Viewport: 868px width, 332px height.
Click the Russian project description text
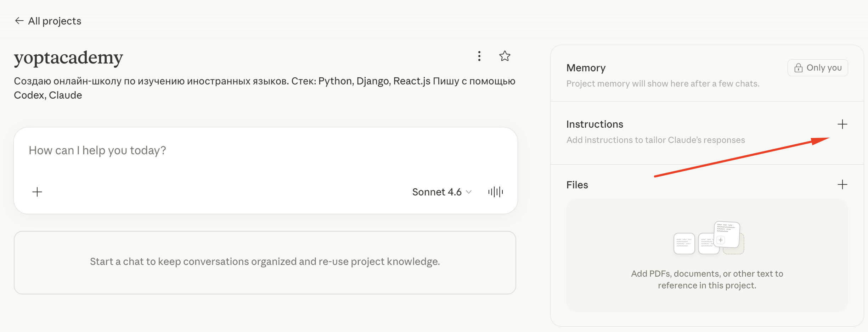(265, 88)
